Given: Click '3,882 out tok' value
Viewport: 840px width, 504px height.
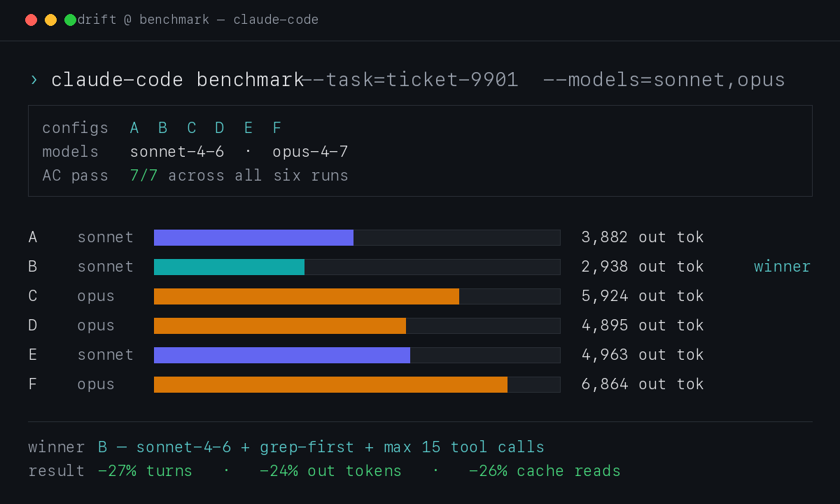Looking at the screenshot, I should pyautogui.click(x=643, y=237).
